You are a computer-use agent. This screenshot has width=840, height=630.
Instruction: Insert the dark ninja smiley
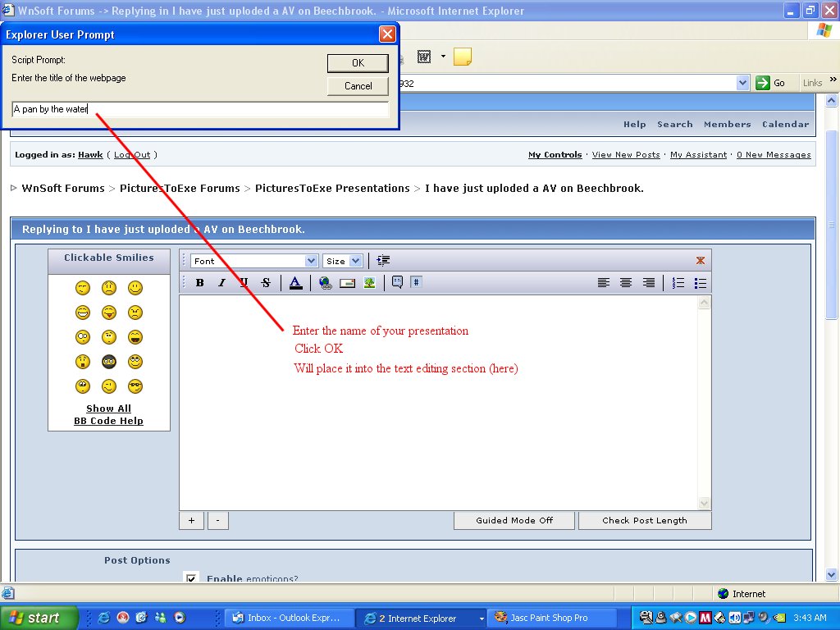tap(109, 362)
